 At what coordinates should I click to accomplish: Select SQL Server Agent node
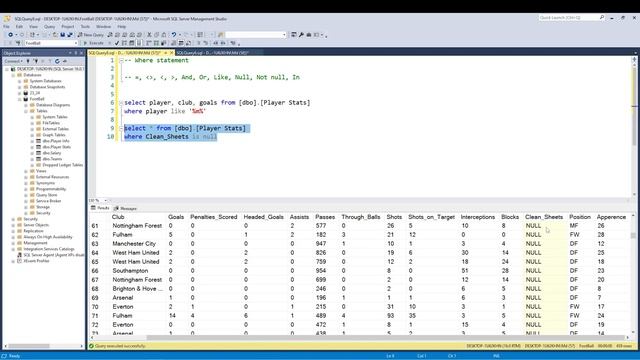pos(53,255)
